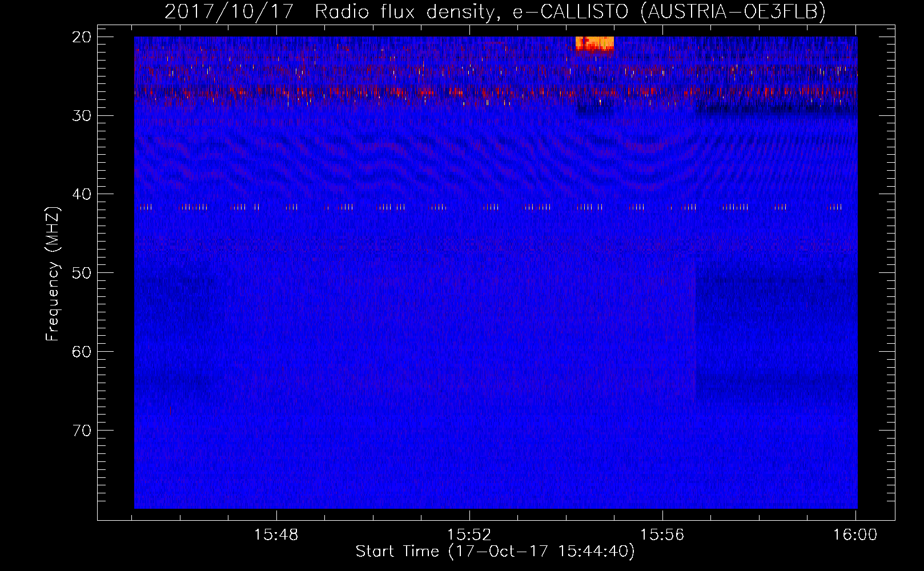Viewport: 924px width, 571px height.
Task: Click the date '2017/10/17' in the title
Action: (x=229, y=11)
